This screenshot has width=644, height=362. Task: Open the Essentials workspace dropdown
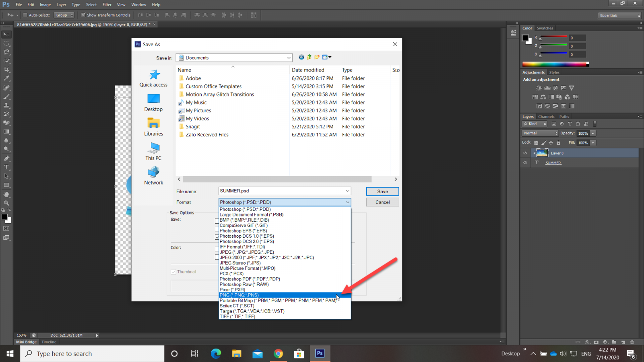tap(619, 15)
